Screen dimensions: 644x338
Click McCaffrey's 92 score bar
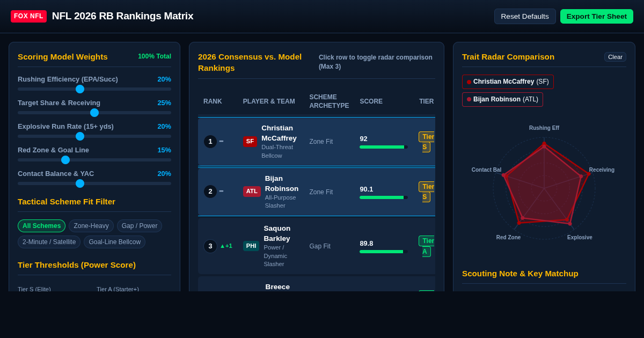click(384, 147)
